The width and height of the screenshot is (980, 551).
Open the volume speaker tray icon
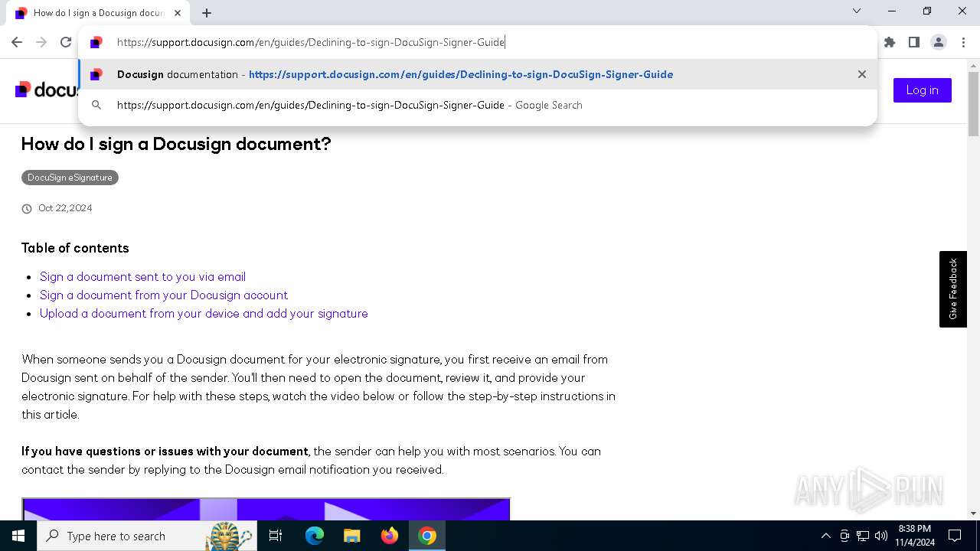[x=881, y=536]
